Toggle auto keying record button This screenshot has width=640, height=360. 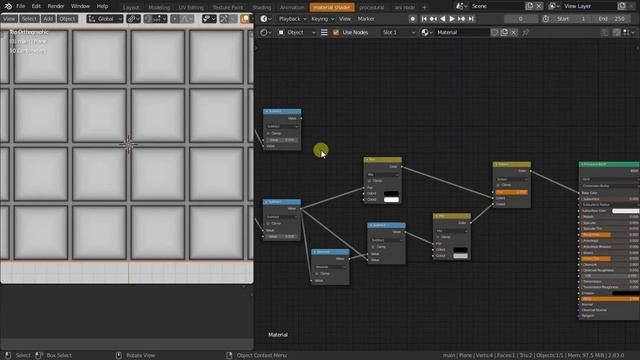[x=413, y=19]
